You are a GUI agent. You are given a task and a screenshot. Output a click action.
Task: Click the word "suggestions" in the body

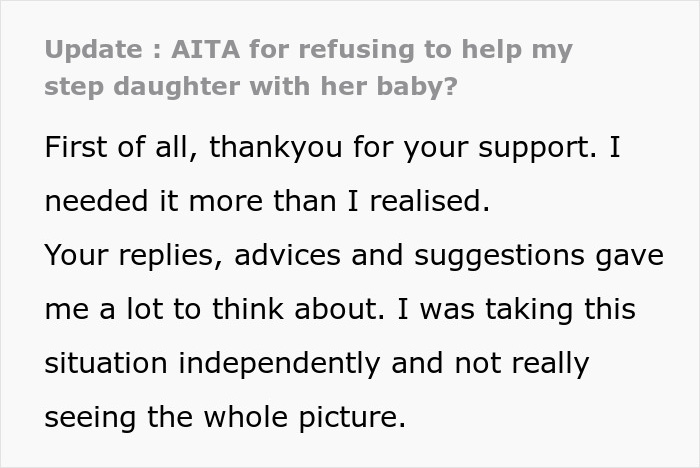[500, 256]
